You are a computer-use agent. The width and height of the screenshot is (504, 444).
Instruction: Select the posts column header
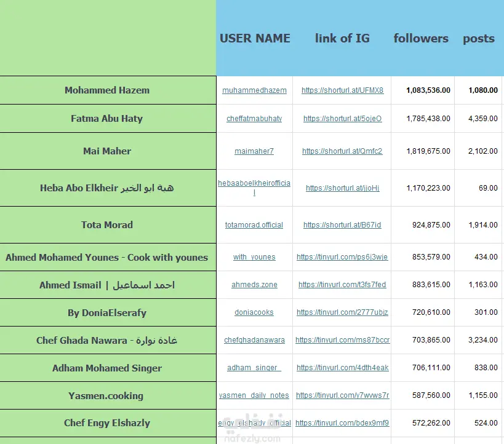(x=479, y=38)
